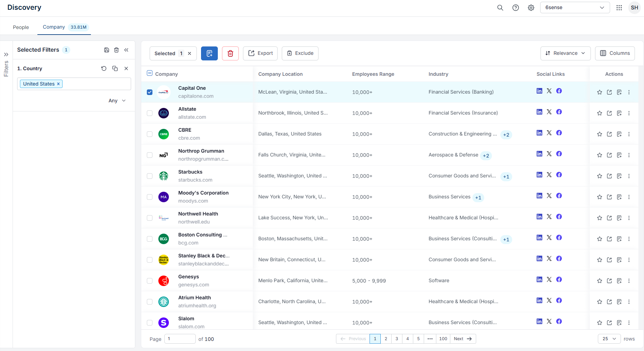Viewport: 644px width, 351px height.
Task: Toggle the select-all header checkbox
Action: [x=150, y=73]
